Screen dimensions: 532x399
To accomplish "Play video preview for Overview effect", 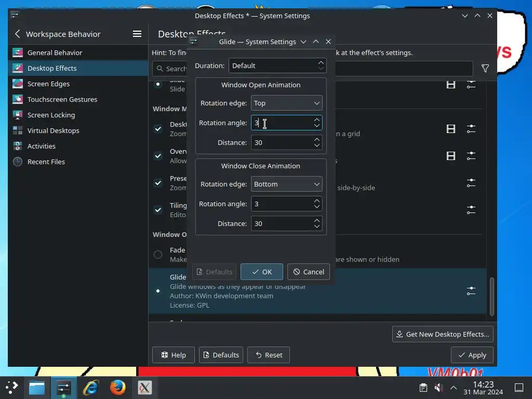I will 451,156.
